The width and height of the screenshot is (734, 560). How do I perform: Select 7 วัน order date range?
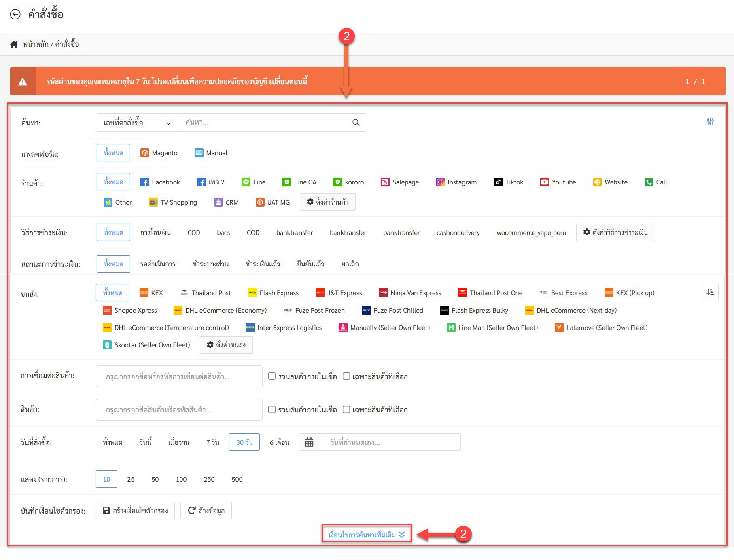(x=212, y=442)
